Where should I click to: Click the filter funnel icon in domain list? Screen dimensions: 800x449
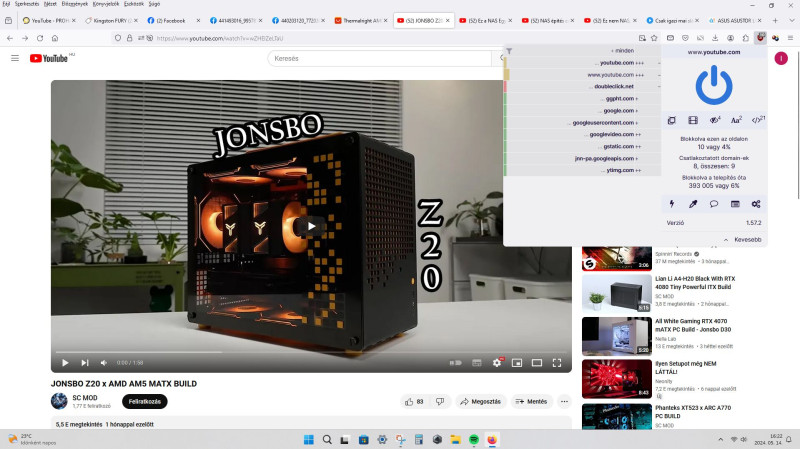[509, 51]
